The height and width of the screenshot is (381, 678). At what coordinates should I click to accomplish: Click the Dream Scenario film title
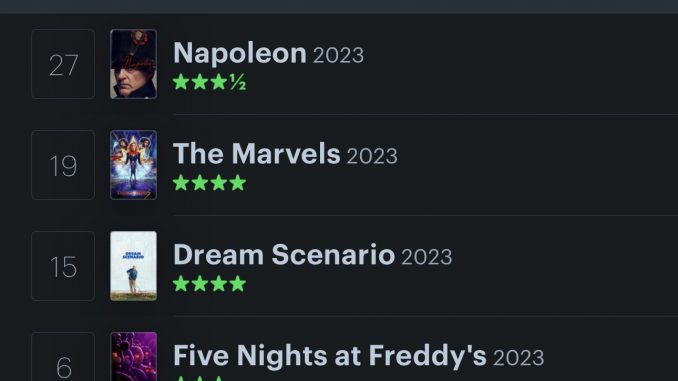[x=284, y=255]
